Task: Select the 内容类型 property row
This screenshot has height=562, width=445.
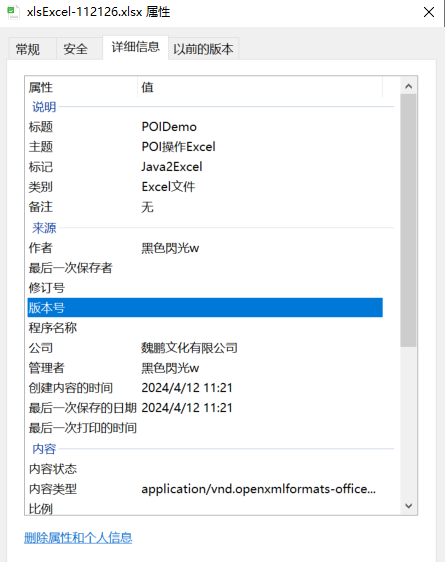Action: tap(205, 489)
